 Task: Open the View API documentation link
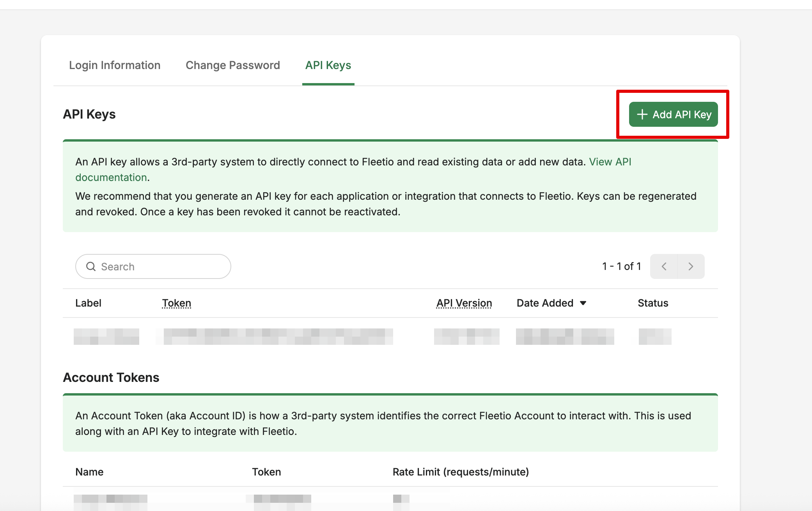(x=610, y=162)
